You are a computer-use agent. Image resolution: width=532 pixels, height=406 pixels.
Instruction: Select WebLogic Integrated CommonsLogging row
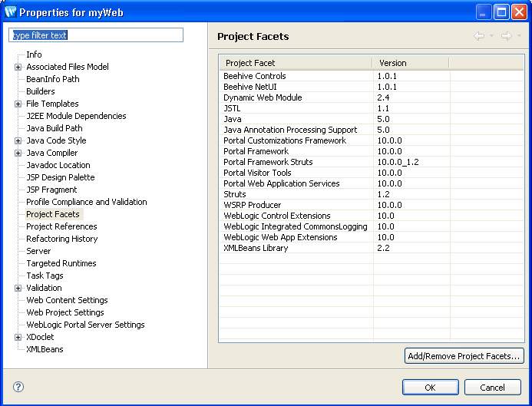pyautogui.click(x=372, y=226)
